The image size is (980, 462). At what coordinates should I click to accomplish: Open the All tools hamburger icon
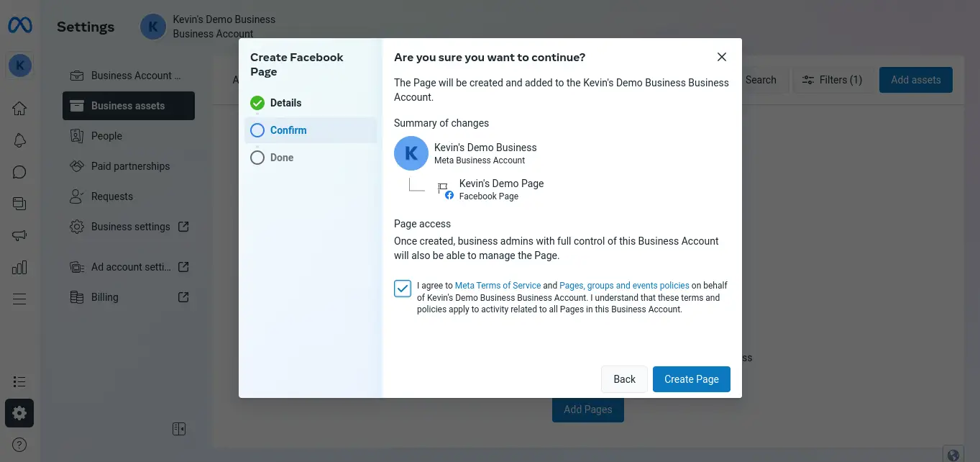[x=19, y=299]
